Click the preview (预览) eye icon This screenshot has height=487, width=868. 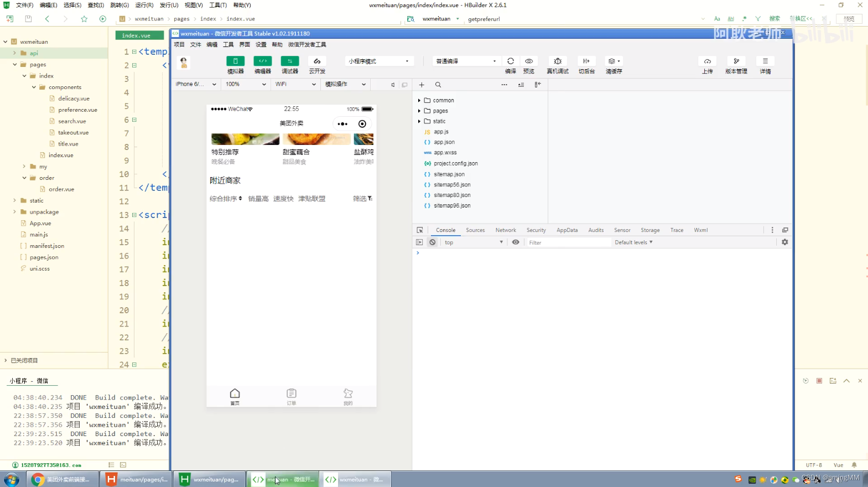(529, 61)
